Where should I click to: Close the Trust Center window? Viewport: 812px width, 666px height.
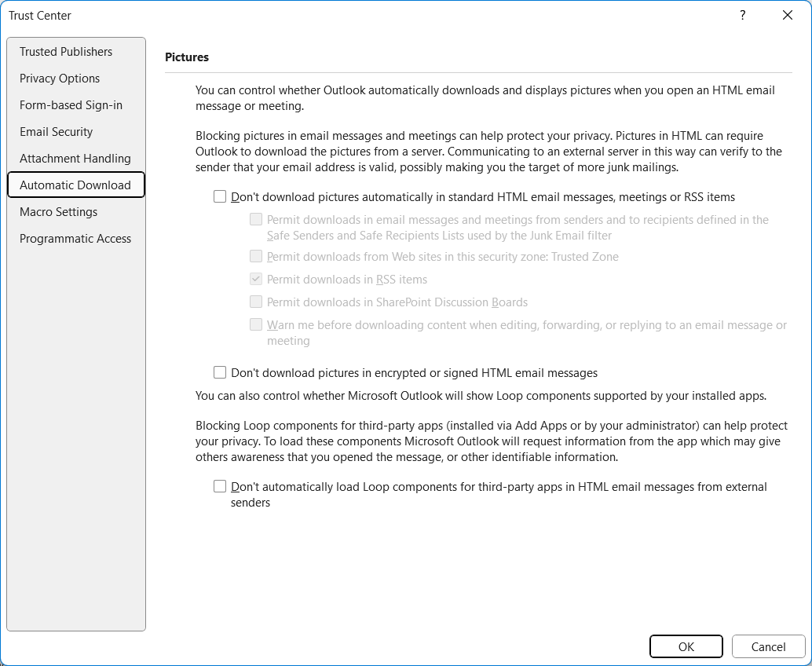tap(788, 15)
